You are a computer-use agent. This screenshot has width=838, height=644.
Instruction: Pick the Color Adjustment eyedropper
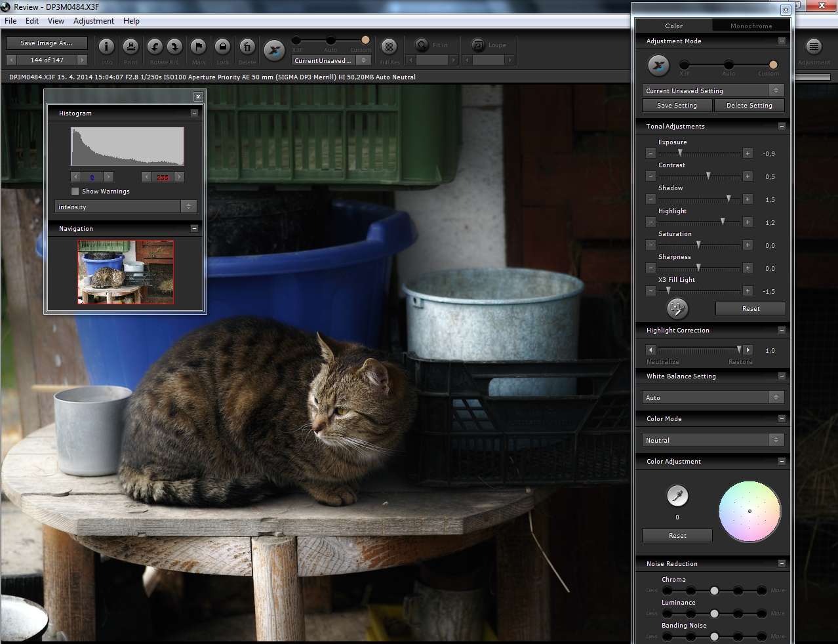tap(677, 496)
